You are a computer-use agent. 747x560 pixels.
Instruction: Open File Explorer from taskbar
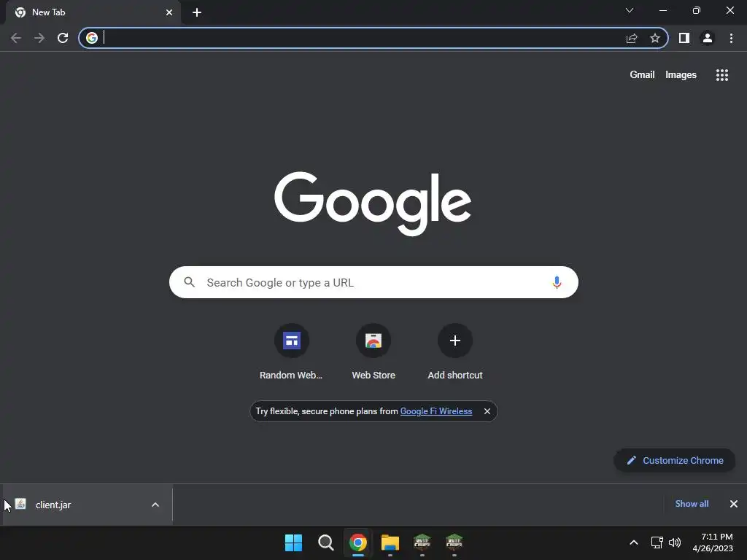point(390,542)
